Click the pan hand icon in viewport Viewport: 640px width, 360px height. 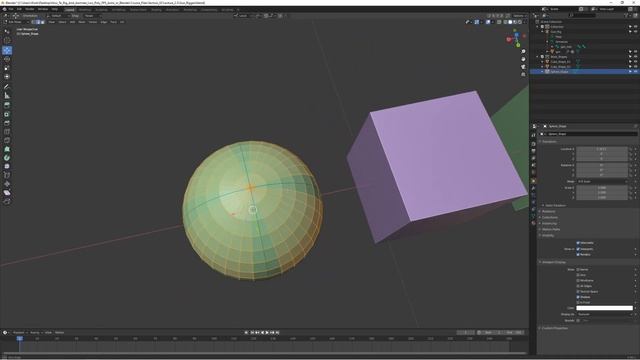[x=523, y=59]
